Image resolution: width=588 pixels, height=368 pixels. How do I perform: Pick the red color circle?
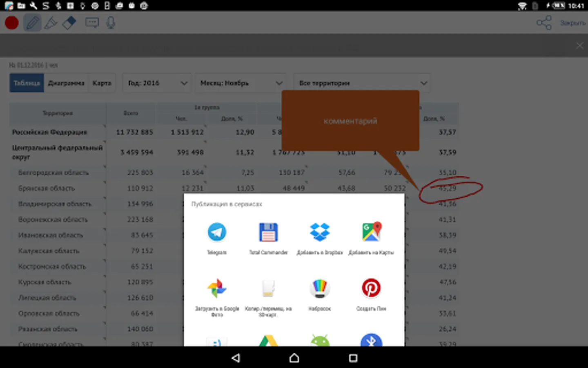(x=12, y=23)
